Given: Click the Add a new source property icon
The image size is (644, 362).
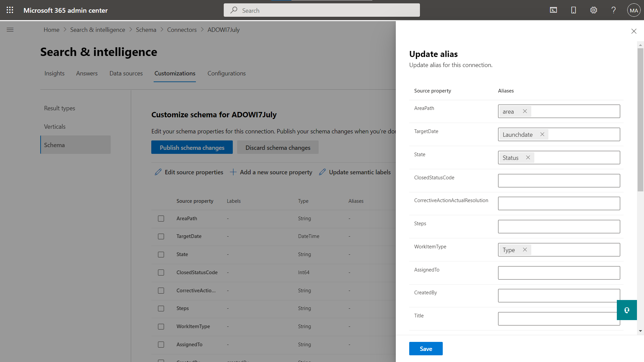Looking at the screenshot, I should (233, 172).
